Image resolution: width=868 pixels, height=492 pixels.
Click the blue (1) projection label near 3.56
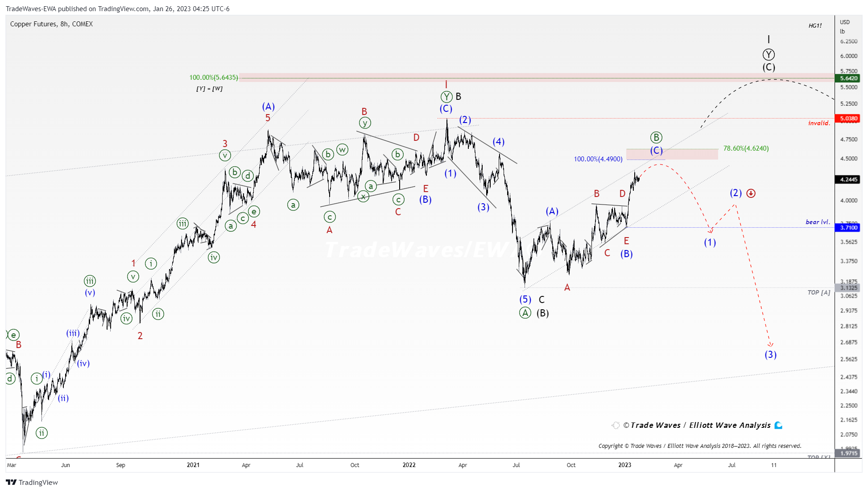[710, 242]
